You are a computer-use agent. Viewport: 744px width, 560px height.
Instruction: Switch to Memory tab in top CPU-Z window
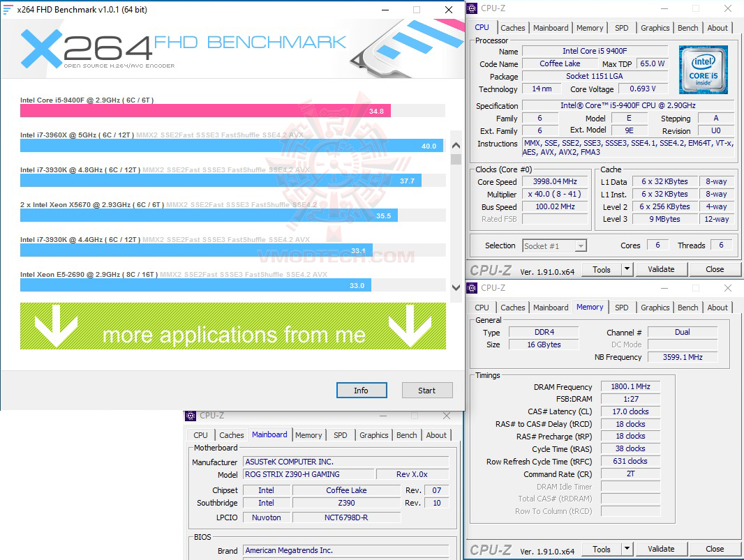[x=590, y=28]
